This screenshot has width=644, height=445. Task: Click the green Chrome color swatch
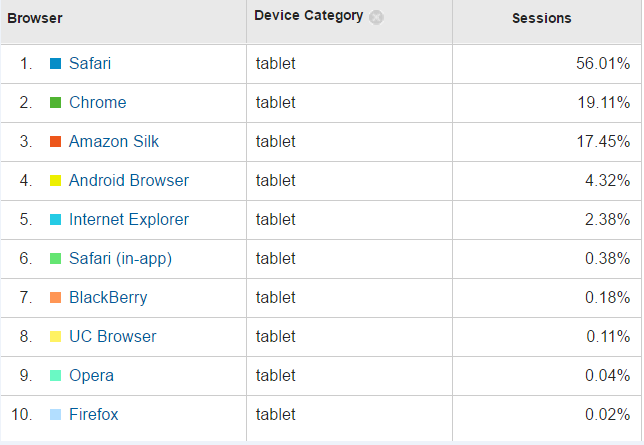pyautogui.click(x=55, y=102)
